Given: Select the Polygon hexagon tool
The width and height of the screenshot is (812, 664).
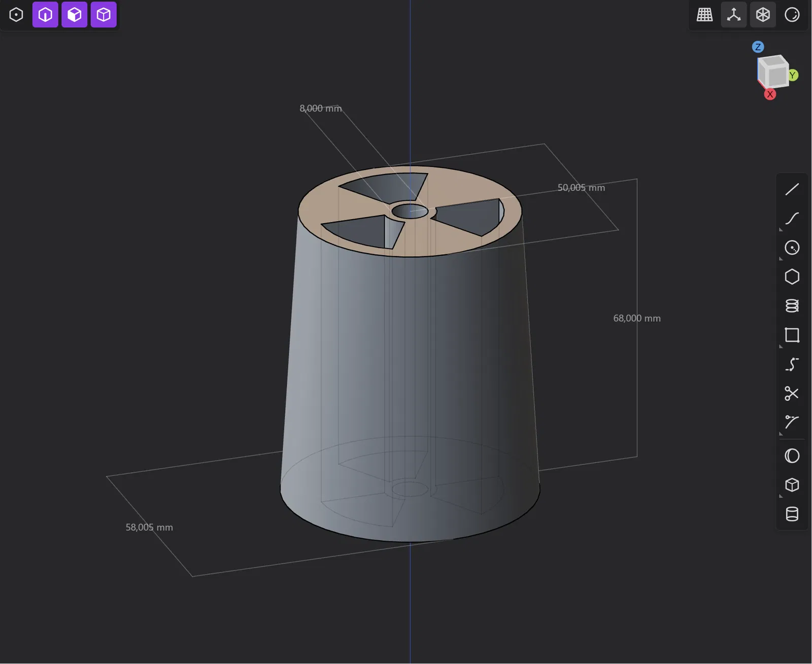Looking at the screenshot, I should 792,277.
